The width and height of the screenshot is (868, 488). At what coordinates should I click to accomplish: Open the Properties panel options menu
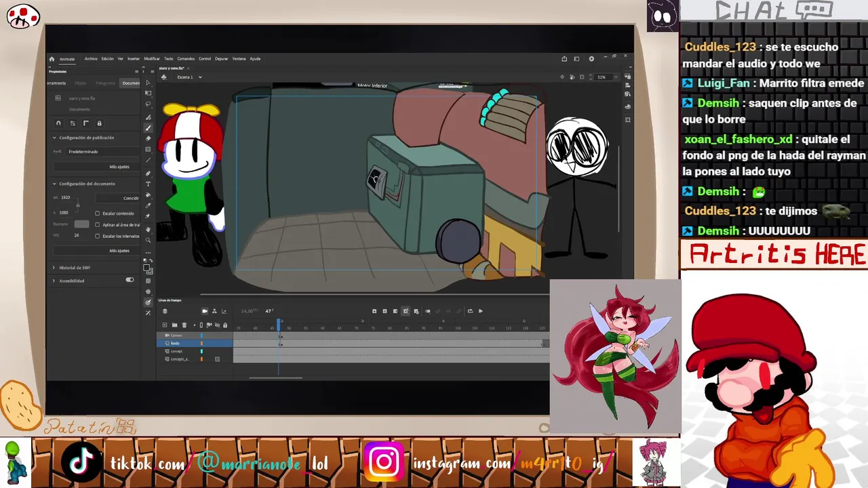136,71
